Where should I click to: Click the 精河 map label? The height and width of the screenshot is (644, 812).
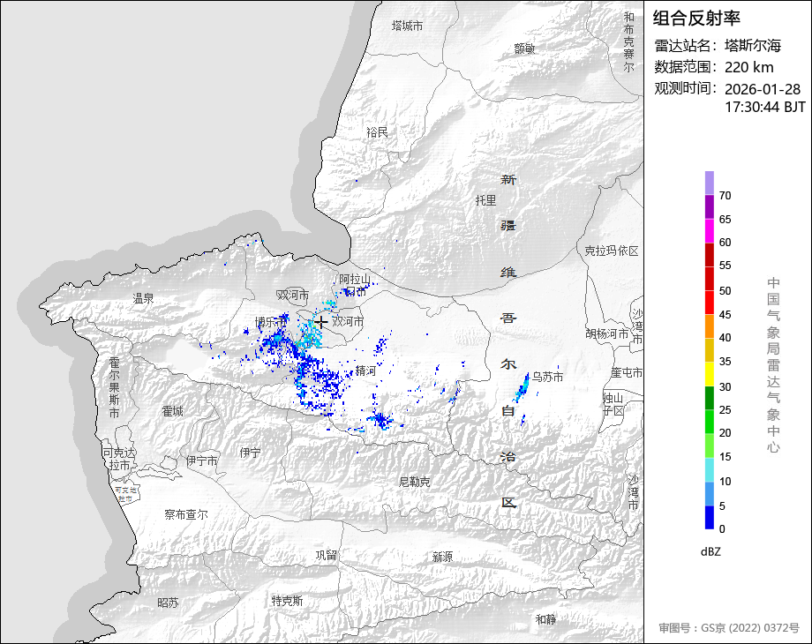[x=365, y=371]
